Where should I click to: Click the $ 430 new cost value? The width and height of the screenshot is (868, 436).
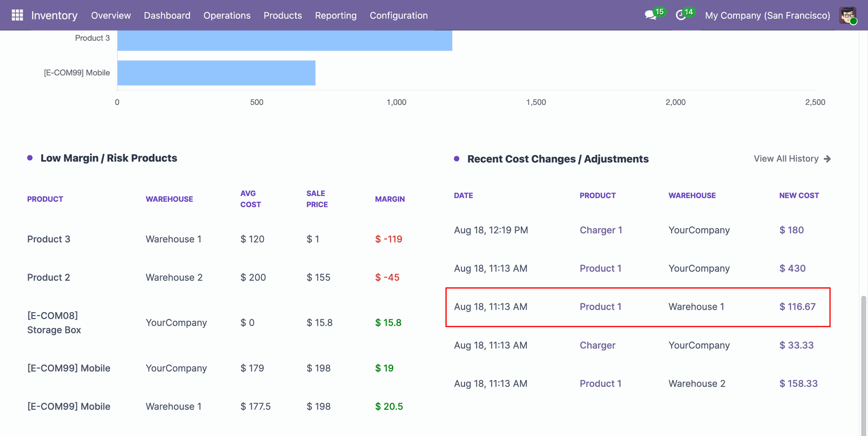(x=793, y=269)
